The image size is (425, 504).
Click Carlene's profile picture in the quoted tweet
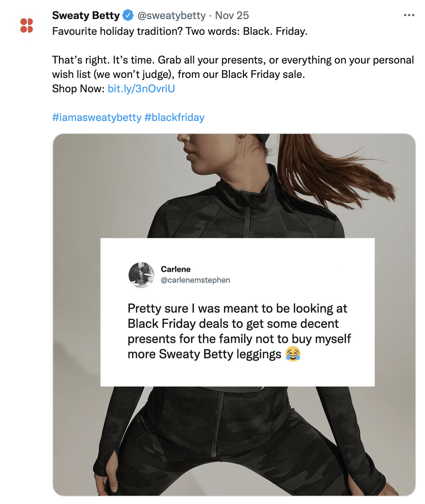(x=141, y=275)
